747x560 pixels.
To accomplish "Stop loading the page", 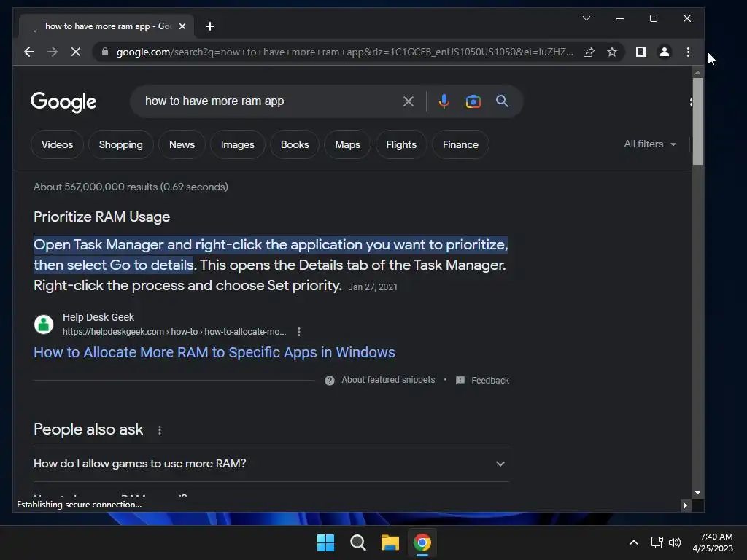I will pyautogui.click(x=76, y=52).
